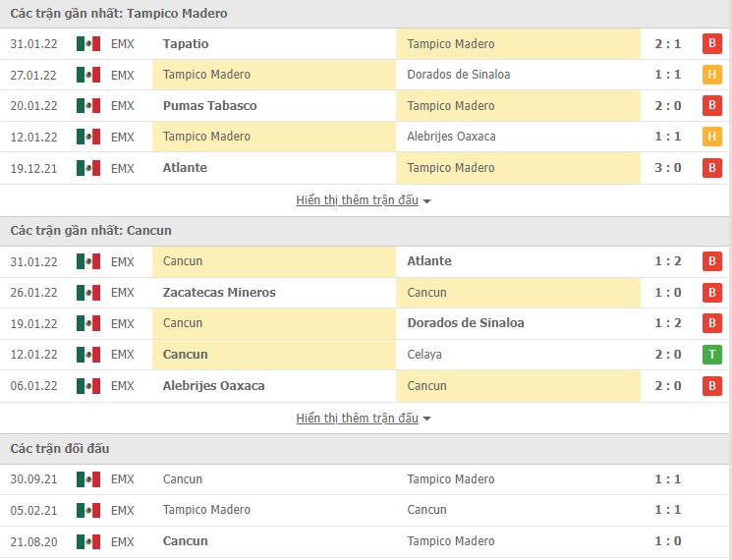Click red B result badge for Tapatio match
The height and width of the screenshot is (560, 732).
tap(712, 44)
